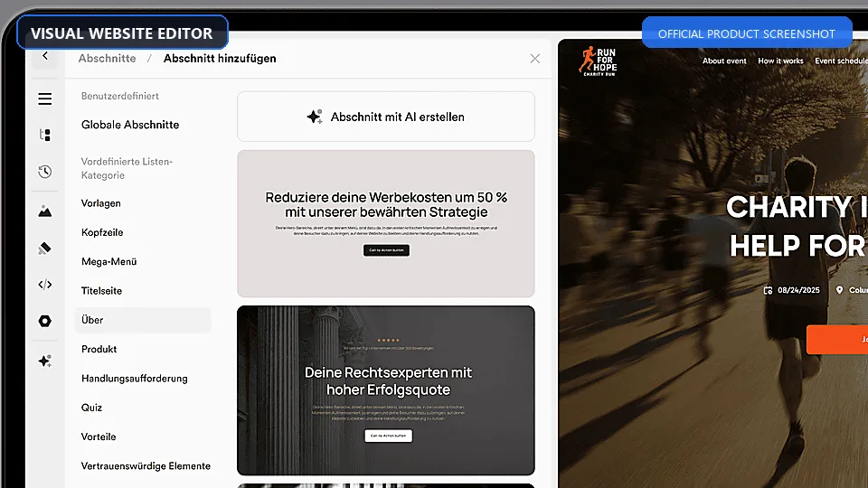This screenshot has height=488, width=868.
Task: Choose the Rechtsexperten dark section template
Action: [386, 390]
